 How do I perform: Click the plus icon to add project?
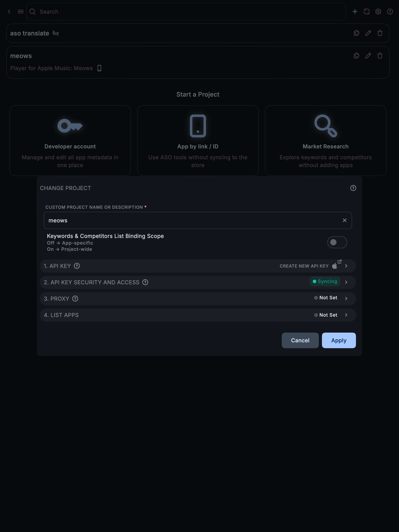pyautogui.click(x=355, y=11)
